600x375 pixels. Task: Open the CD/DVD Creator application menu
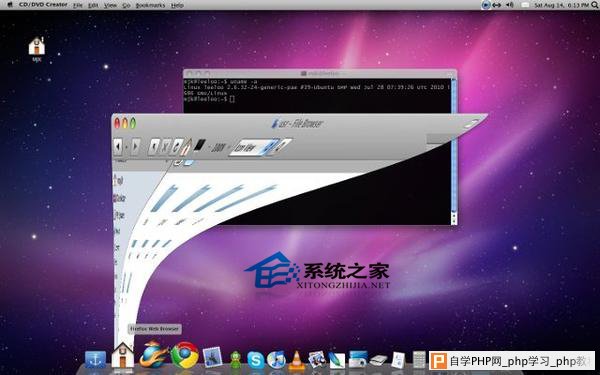tap(43, 5)
